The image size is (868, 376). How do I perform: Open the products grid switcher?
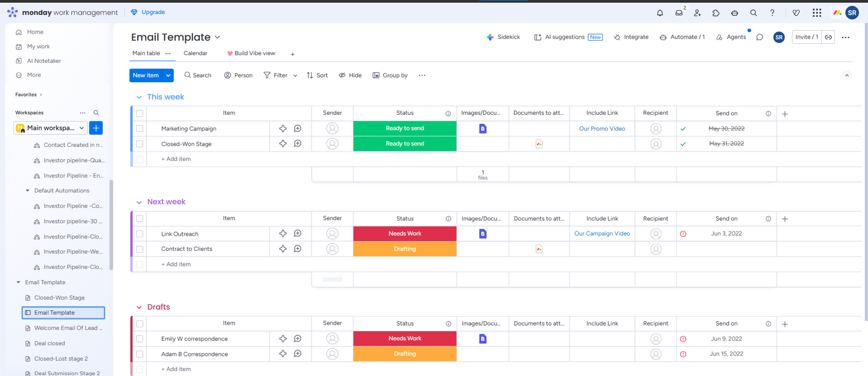point(817,13)
